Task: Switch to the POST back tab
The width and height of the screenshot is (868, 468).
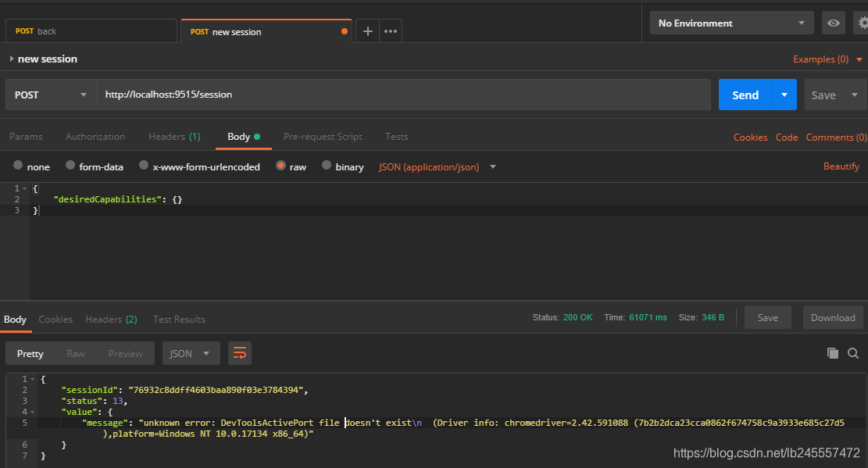Action: pos(91,31)
